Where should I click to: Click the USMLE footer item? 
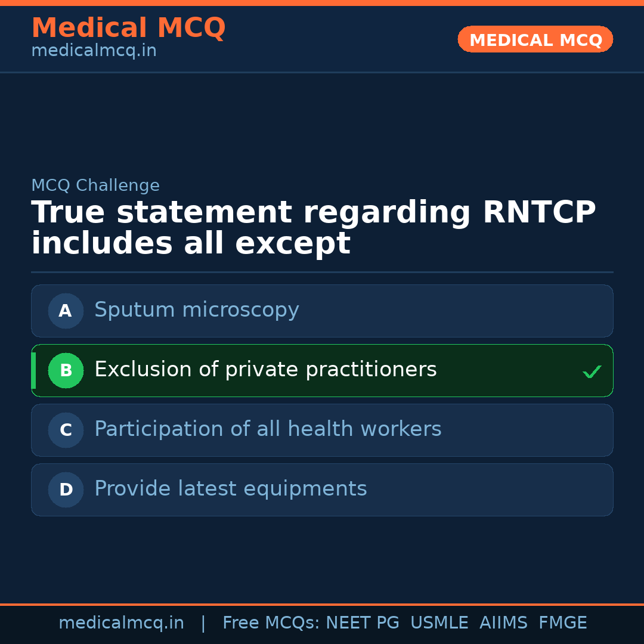(x=439, y=623)
